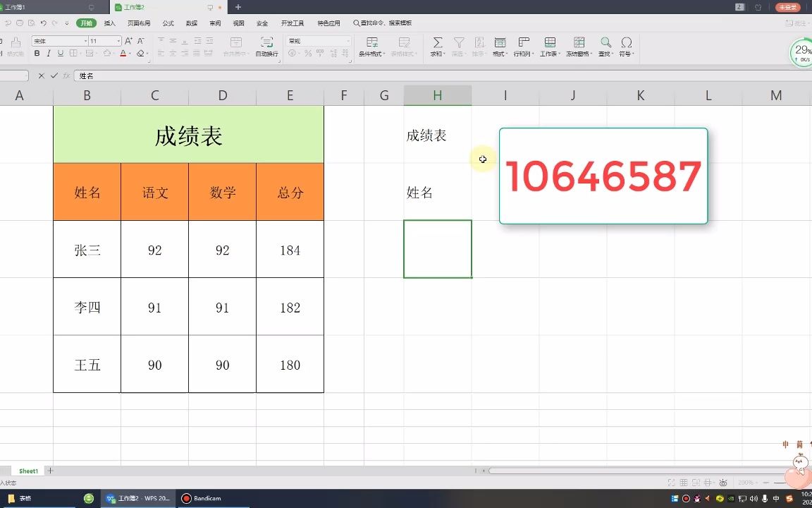Open the Find (查找) tool
812x508 pixels.
(x=605, y=42)
